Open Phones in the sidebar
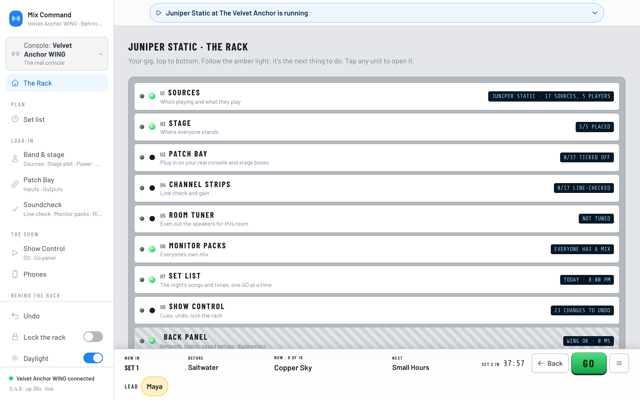 point(57,274)
